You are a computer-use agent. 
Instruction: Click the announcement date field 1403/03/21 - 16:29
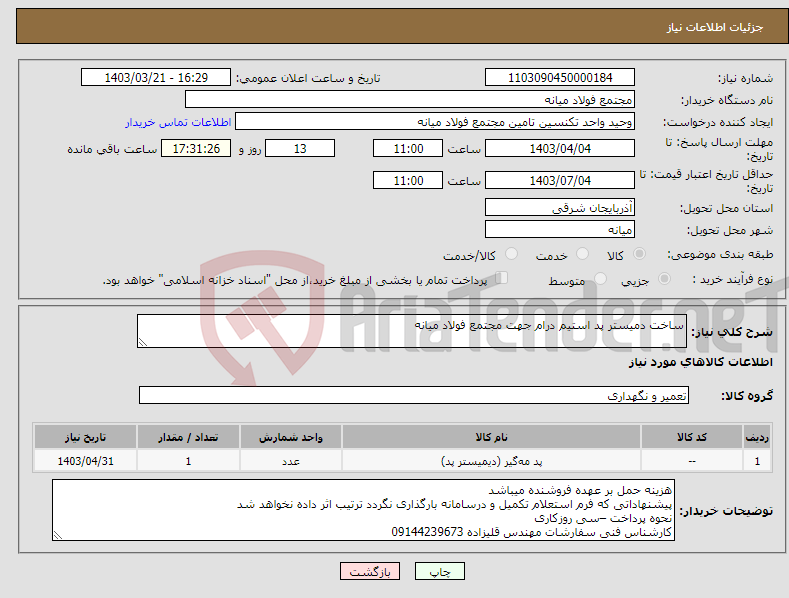pos(156,78)
